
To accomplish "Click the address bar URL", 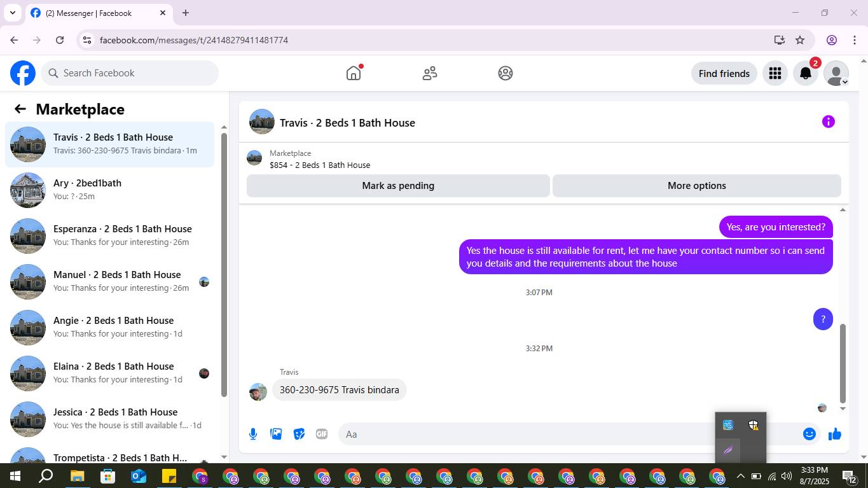I will (x=194, y=40).
